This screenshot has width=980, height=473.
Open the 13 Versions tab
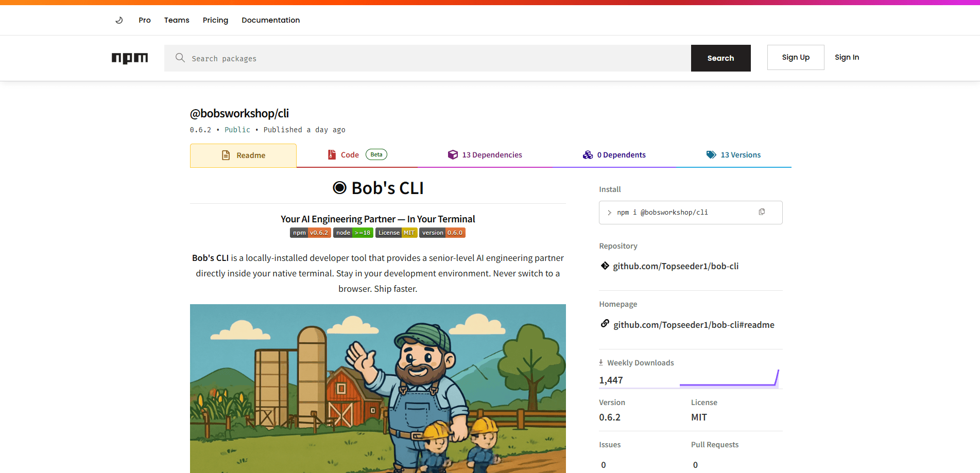733,155
